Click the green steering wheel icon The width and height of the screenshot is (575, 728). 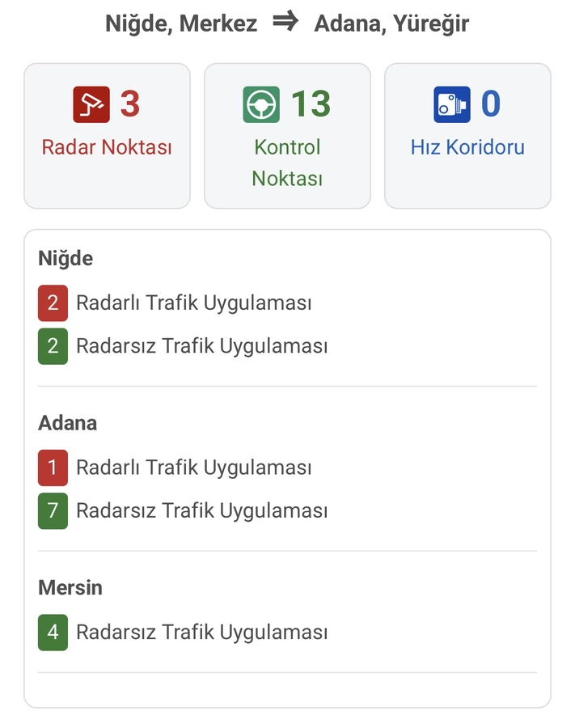[x=261, y=104]
